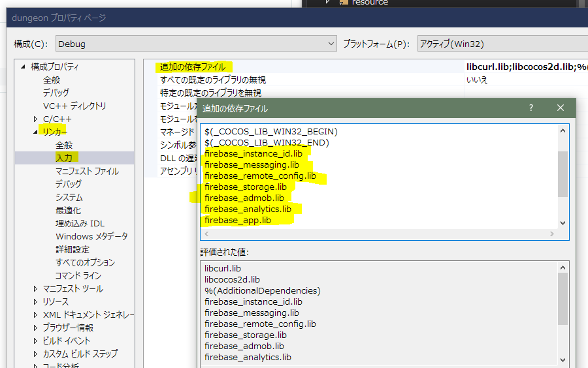This screenshot has width=588, height=368.
Task: Click the edit box horizontal scroll right arrow
Action: pos(551,234)
